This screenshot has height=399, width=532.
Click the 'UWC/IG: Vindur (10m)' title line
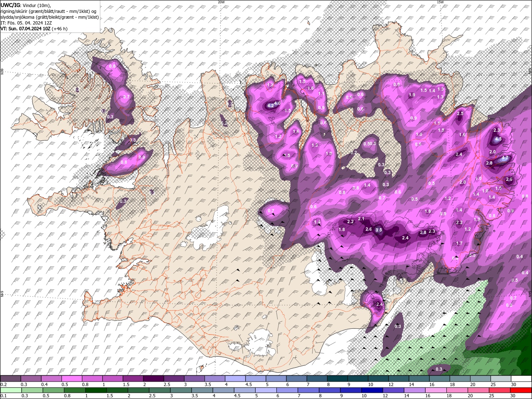pos(25,5)
